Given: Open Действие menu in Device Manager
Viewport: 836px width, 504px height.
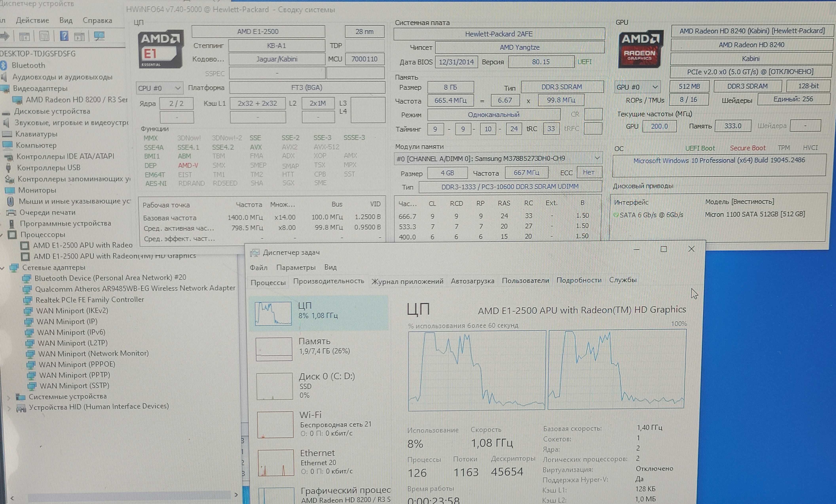Looking at the screenshot, I should [x=32, y=20].
